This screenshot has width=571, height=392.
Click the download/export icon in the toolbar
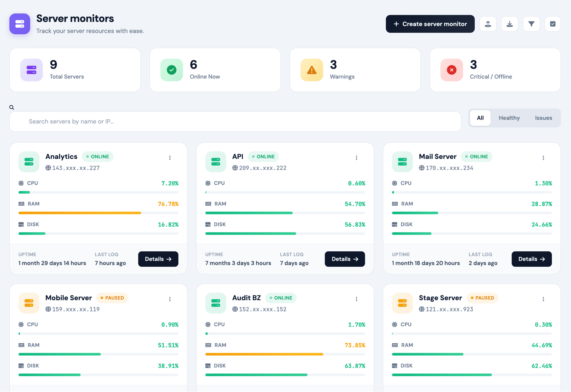click(509, 24)
